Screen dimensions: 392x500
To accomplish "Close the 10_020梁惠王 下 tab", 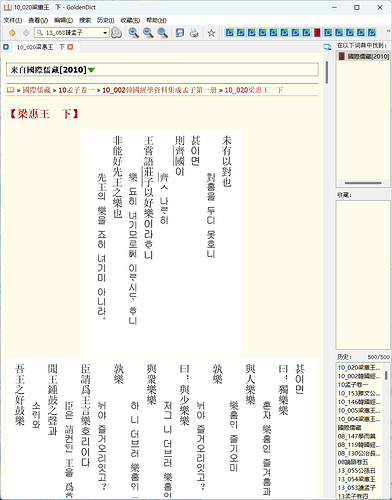I will (x=70, y=47).
